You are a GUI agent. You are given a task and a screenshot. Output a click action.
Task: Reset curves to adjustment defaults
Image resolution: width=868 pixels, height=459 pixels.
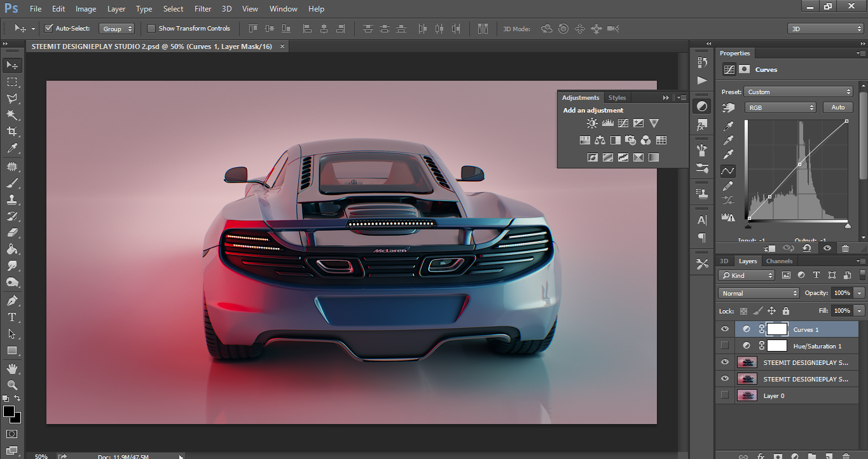[807, 249]
